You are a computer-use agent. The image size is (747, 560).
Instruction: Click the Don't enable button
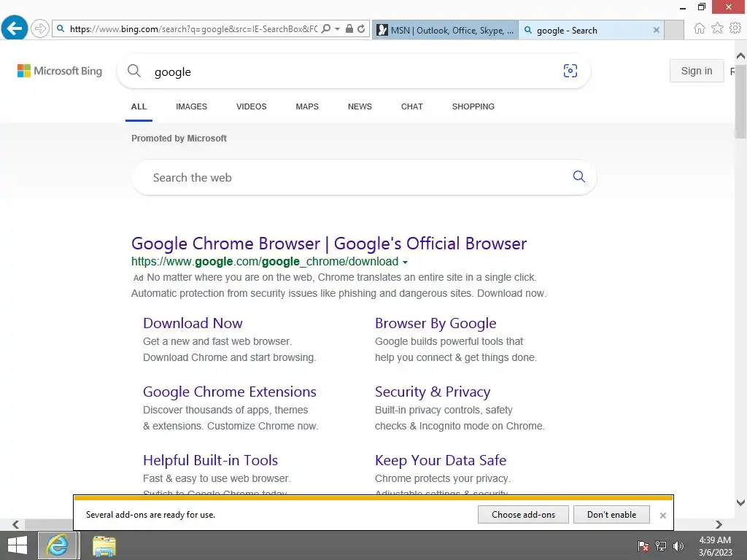[x=611, y=515]
